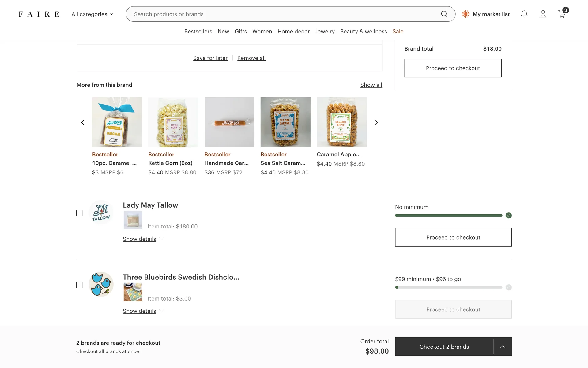Image resolution: width=588 pixels, height=368 pixels.
Task: Open the Bestsellers navigation item
Action: (x=198, y=31)
